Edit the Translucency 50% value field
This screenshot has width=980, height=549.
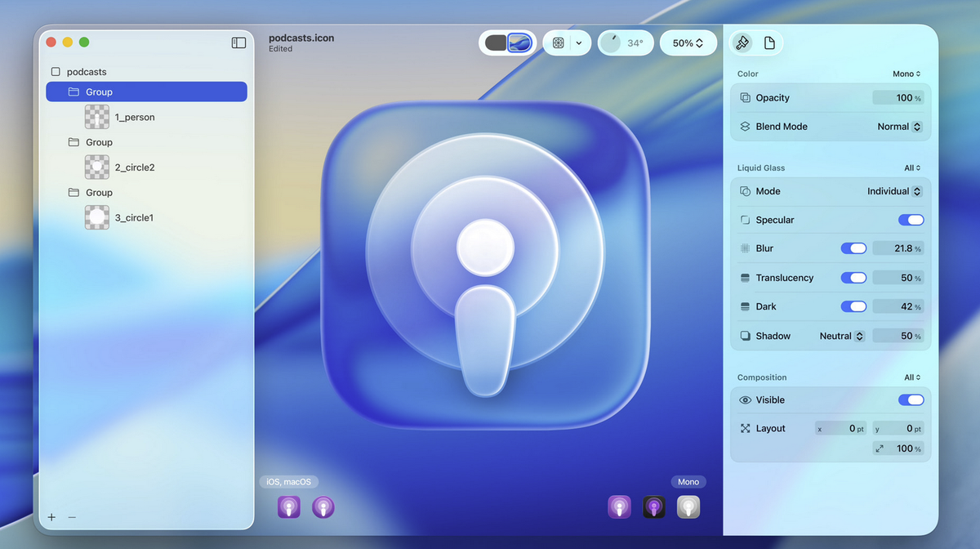coord(898,278)
